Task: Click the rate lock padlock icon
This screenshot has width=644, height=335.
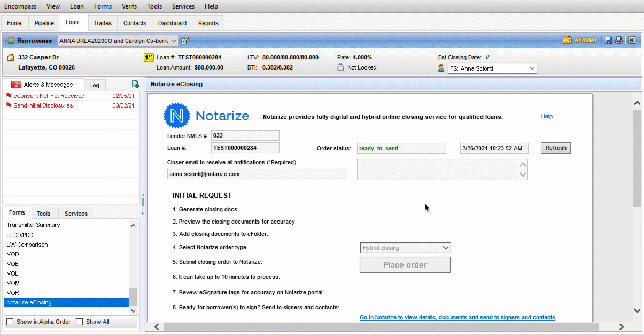Action: click(340, 67)
